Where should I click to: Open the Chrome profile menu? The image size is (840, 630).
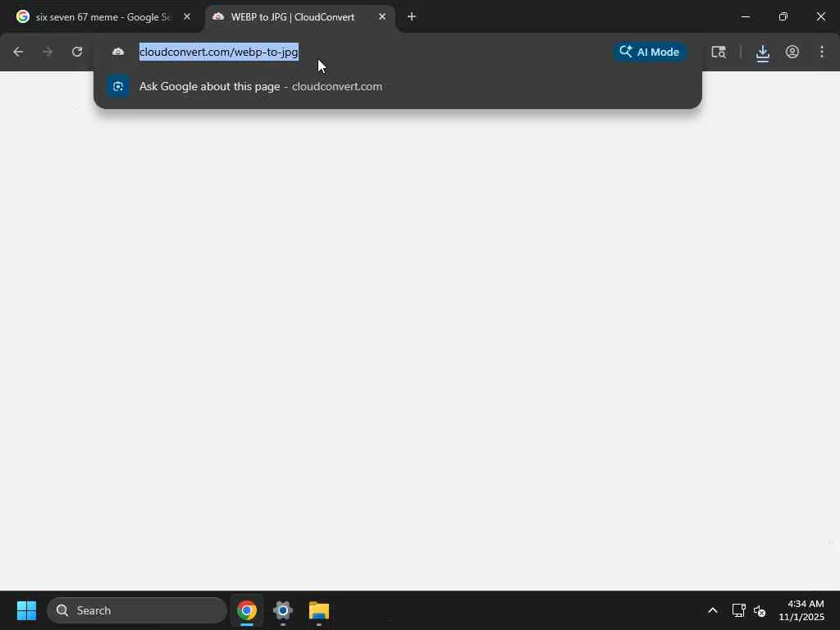(792, 52)
